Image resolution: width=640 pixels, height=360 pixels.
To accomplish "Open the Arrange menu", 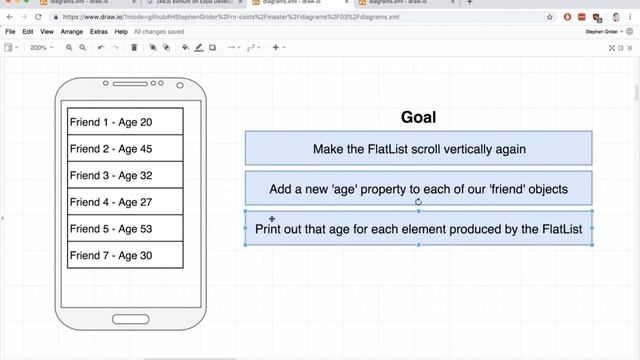I will click(72, 31).
